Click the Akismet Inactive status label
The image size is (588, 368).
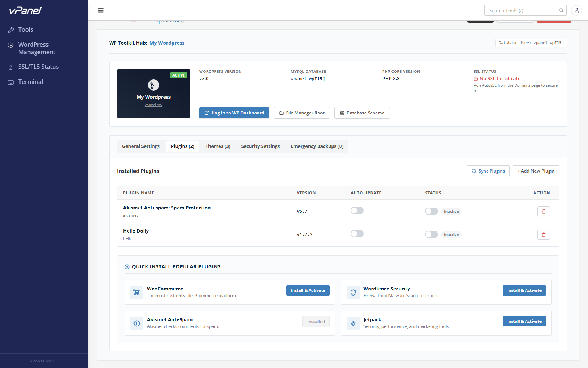click(x=451, y=212)
